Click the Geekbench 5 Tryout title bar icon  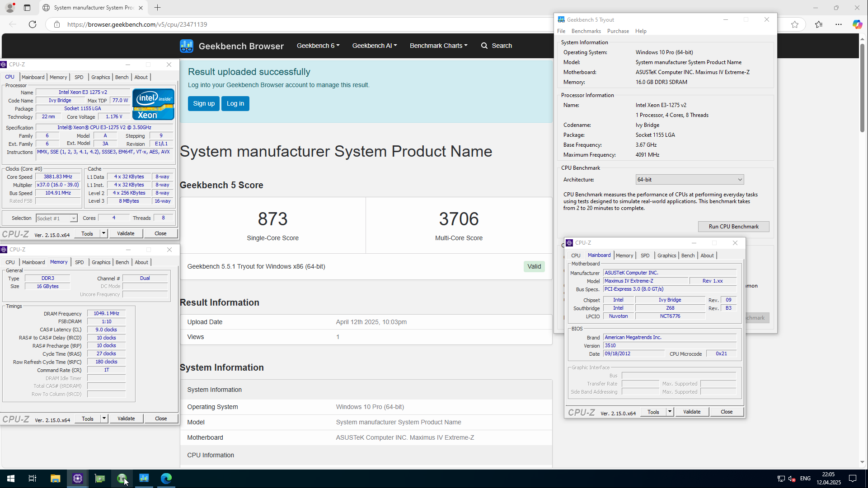[561, 20]
